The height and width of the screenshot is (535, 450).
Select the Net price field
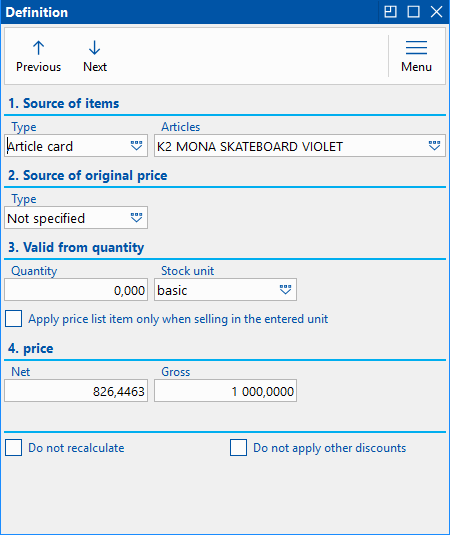tap(76, 391)
